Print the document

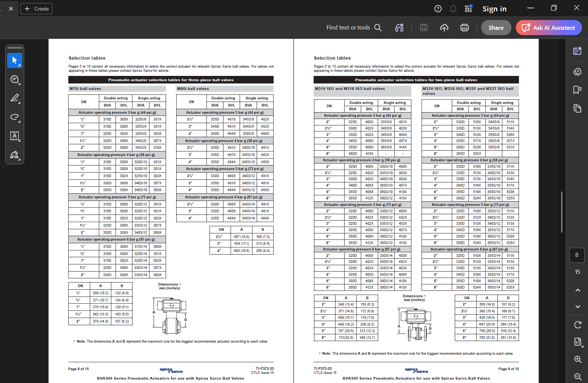tap(465, 28)
